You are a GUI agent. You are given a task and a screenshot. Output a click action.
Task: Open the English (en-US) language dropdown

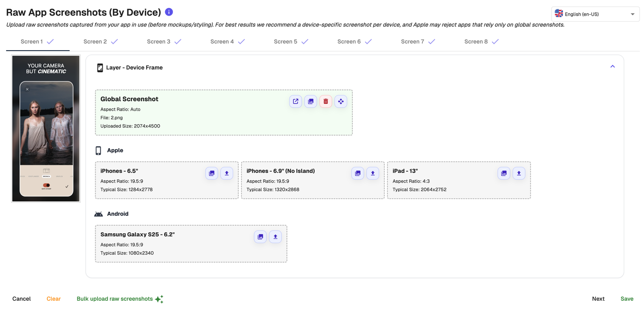(x=595, y=14)
